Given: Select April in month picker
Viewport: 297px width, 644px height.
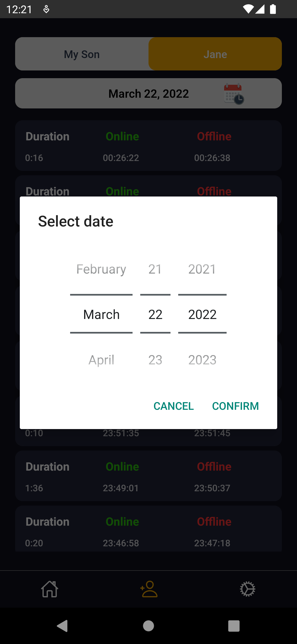Looking at the screenshot, I should (101, 360).
